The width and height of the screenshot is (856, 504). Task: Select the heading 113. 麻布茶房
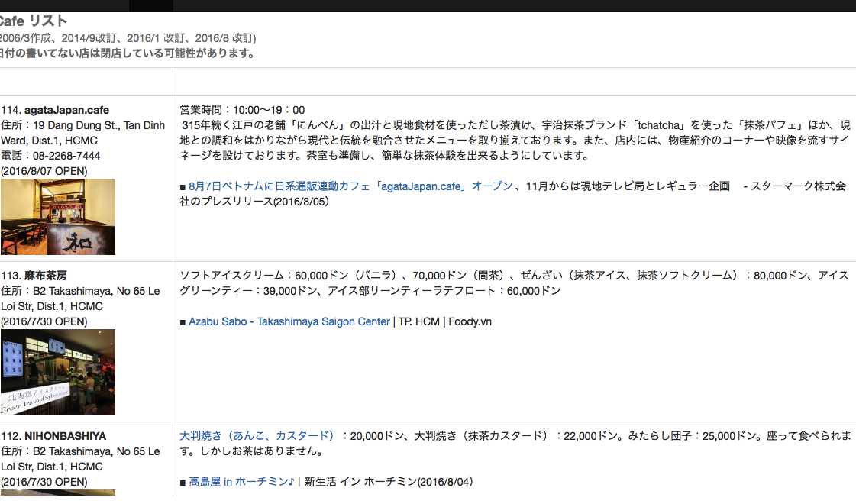(34, 276)
